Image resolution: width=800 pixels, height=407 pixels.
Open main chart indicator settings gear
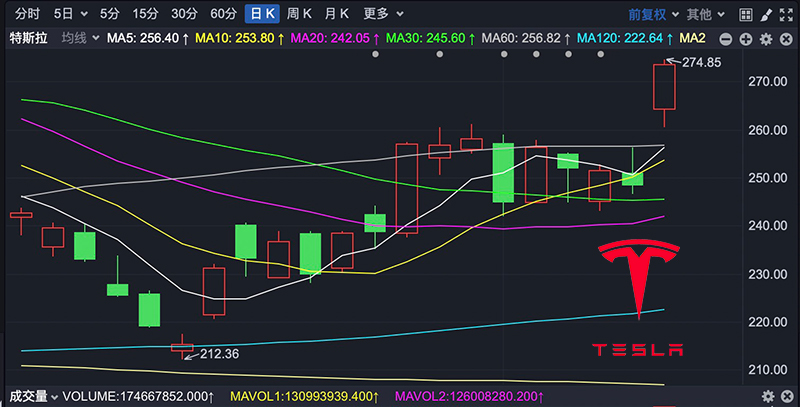click(766, 39)
